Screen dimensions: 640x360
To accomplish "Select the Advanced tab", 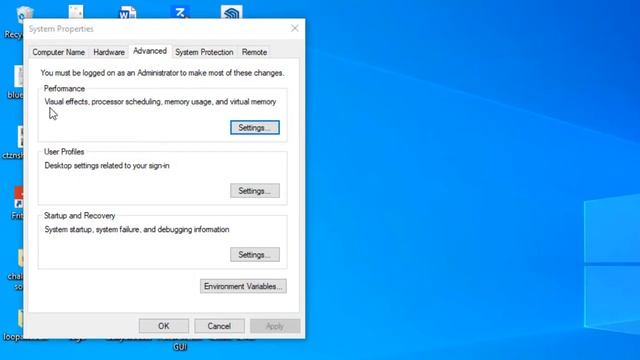I will click(150, 51).
